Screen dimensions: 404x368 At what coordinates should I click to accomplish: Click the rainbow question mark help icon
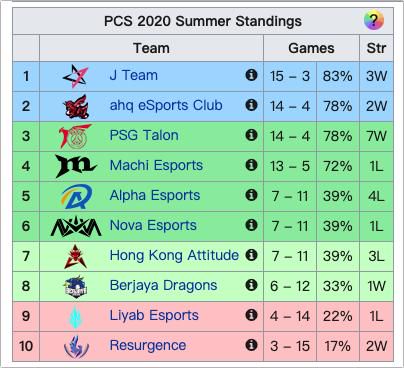coord(374,20)
